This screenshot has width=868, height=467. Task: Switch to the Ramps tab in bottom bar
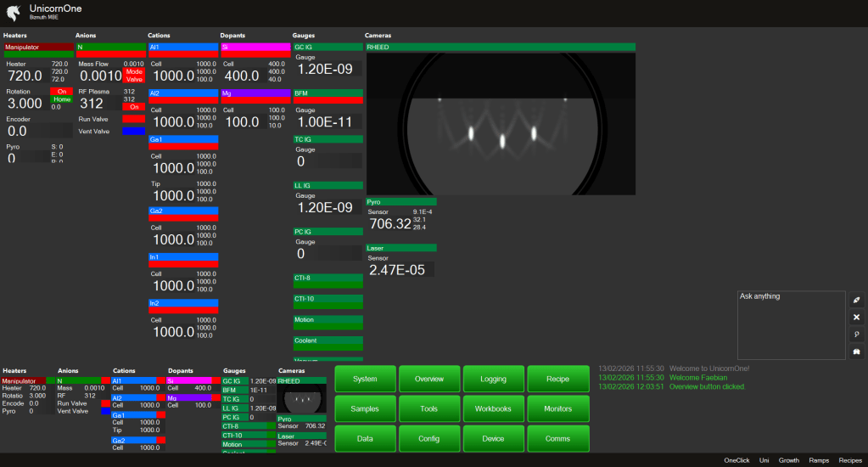[819, 459]
